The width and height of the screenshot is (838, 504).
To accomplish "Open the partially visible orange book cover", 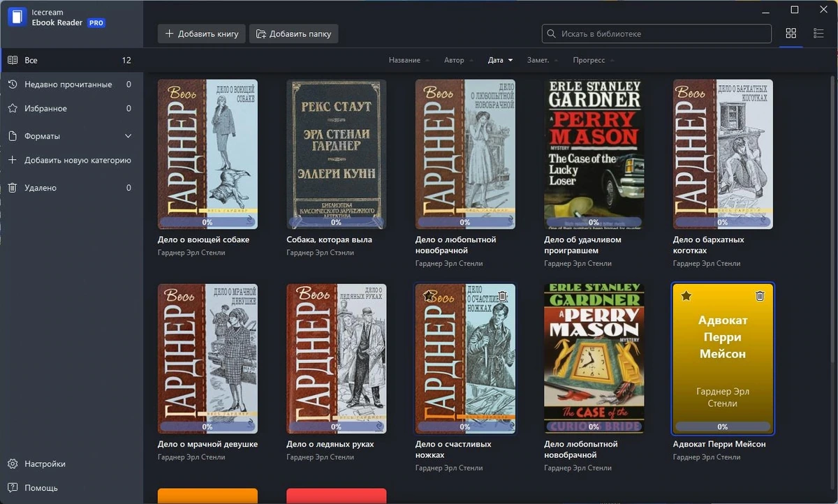I will point(207,496).
